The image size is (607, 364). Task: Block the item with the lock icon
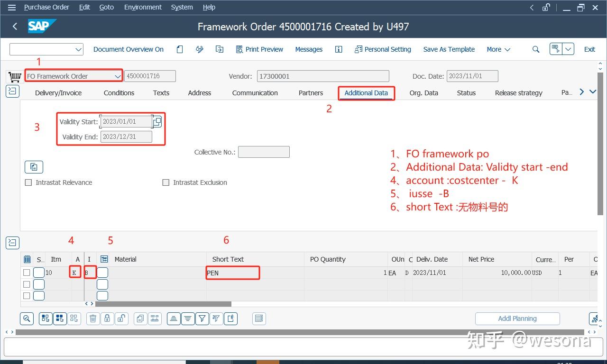click(107, 318)
